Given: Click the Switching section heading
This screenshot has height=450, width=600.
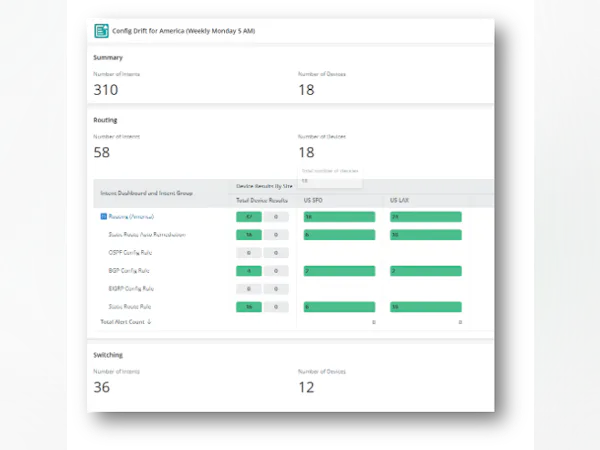Looking at the screenshot, I should (x=108, y=355).
